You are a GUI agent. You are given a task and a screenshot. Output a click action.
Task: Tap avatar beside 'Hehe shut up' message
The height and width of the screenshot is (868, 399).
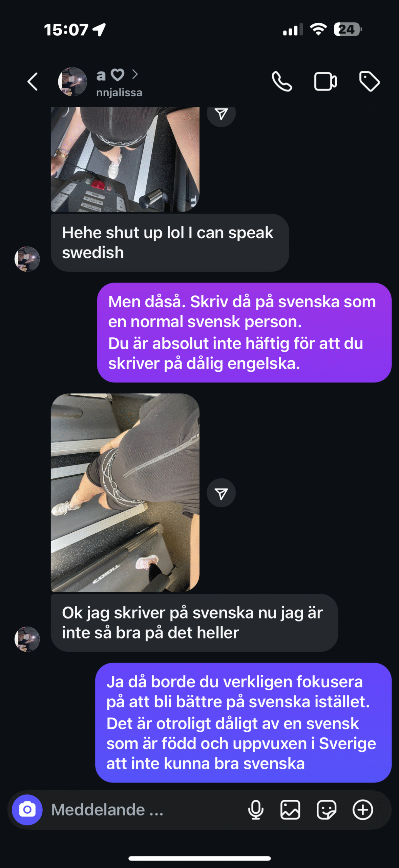coord(27,259)
